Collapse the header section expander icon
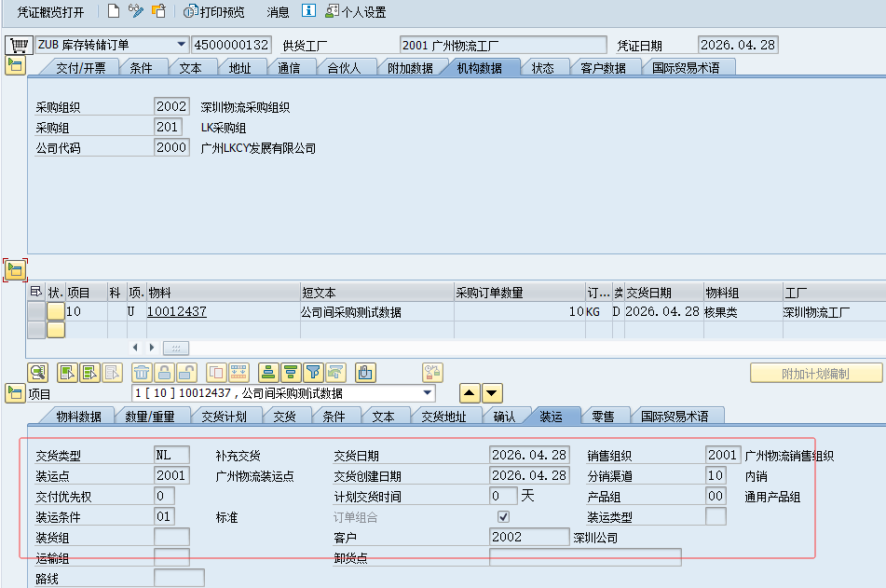 click(x=15, y=65)
